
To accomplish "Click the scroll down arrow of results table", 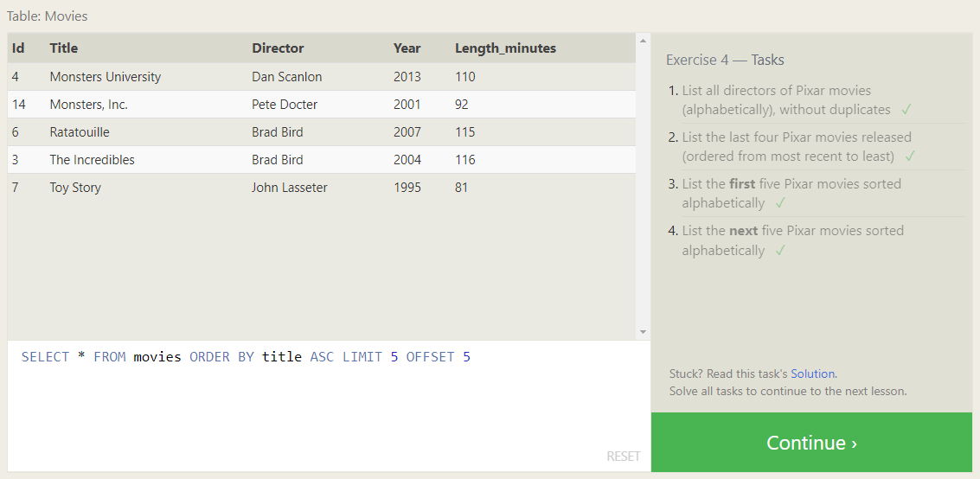I will [x=643, y=332].
